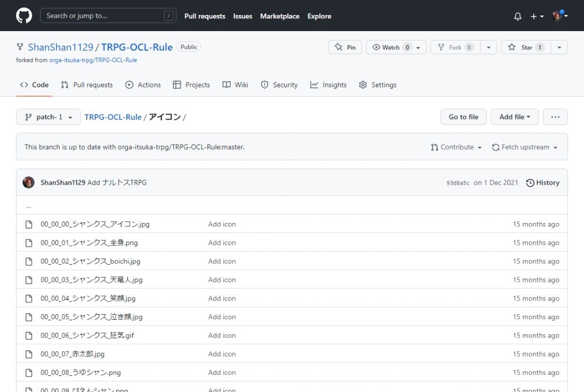Open commit History via clock icon
Image resolution: width=584 pixels, height=392 pixels.
click(530, 183)
